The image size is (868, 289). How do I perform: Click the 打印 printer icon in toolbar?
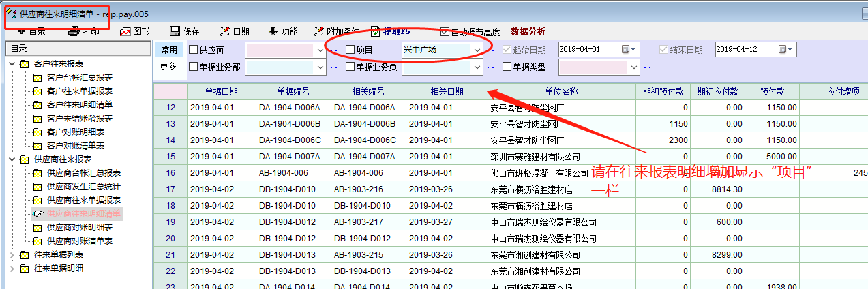74,31
